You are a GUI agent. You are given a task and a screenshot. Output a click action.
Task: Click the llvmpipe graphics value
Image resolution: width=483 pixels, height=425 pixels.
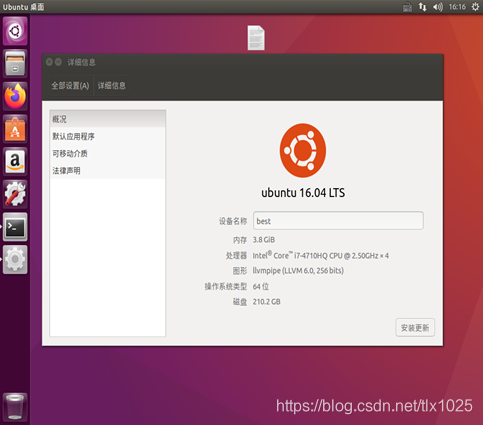pyautogui.click(x=298, y=271)
